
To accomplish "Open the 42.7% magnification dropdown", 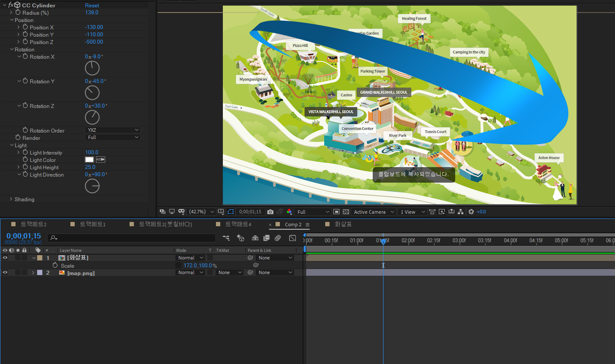I will [202, 212].
